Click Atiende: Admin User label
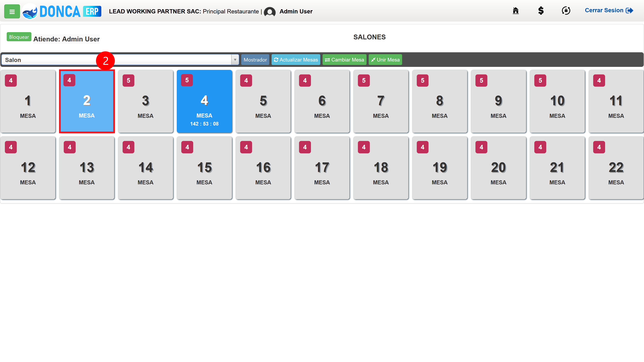 (67, 39)
